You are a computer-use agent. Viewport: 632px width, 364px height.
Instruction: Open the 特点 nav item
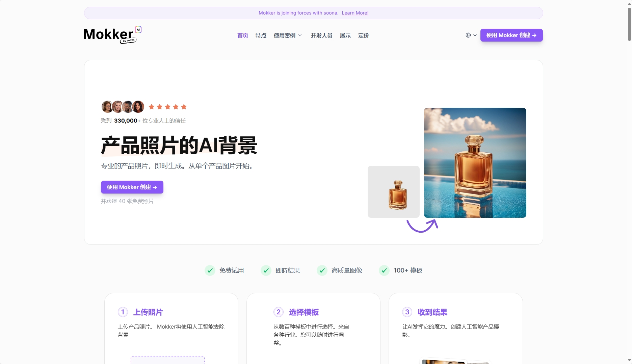point(261,35)
